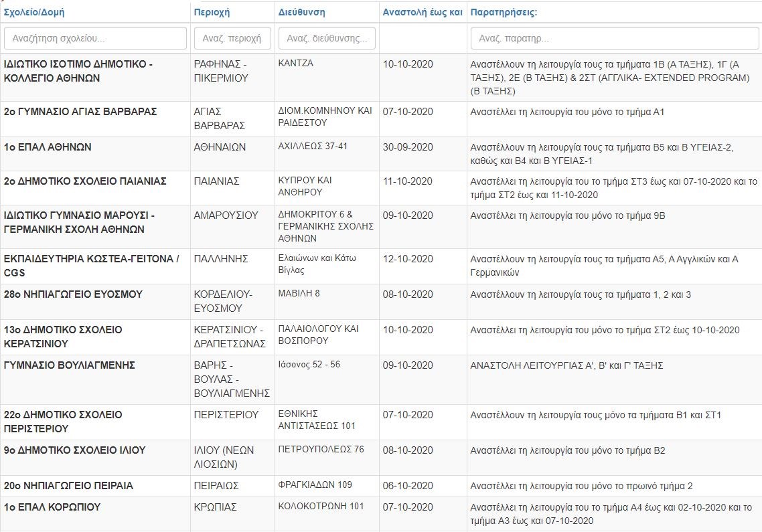Select the Παρατηρήσεις column header
This screenshot has width=762, height=532.
pos(504,13)
